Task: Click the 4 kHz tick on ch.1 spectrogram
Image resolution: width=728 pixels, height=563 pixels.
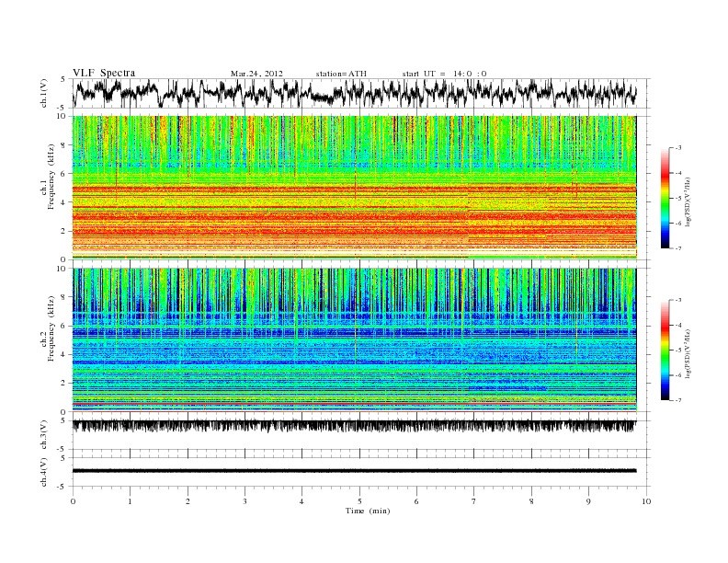Action: click(64, 202)
